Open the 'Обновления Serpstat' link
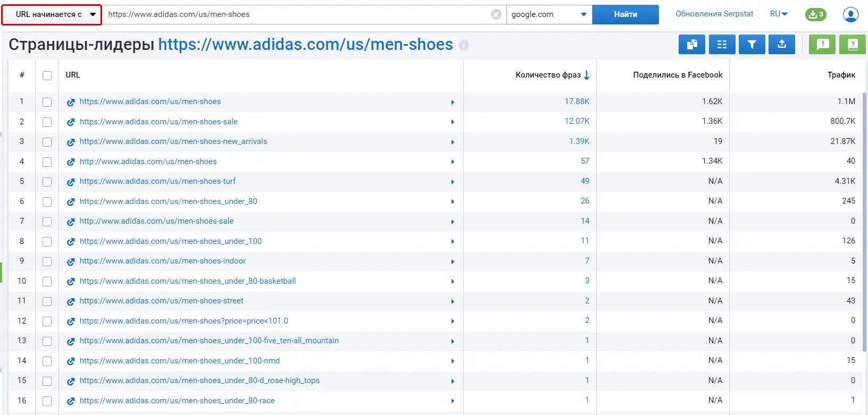Image resolution: width=868 pixels, height=415 pixels. 714,14
